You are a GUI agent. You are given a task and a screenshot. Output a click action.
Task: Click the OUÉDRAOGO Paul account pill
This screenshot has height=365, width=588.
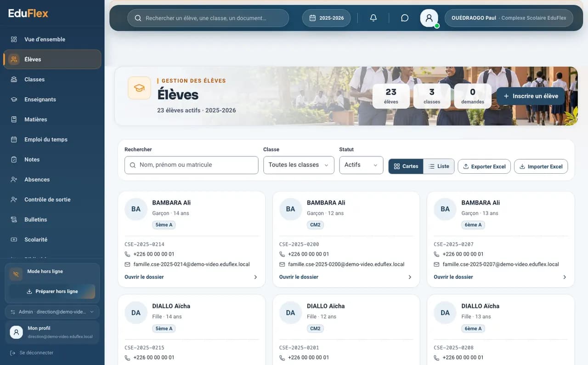point(509,18)
